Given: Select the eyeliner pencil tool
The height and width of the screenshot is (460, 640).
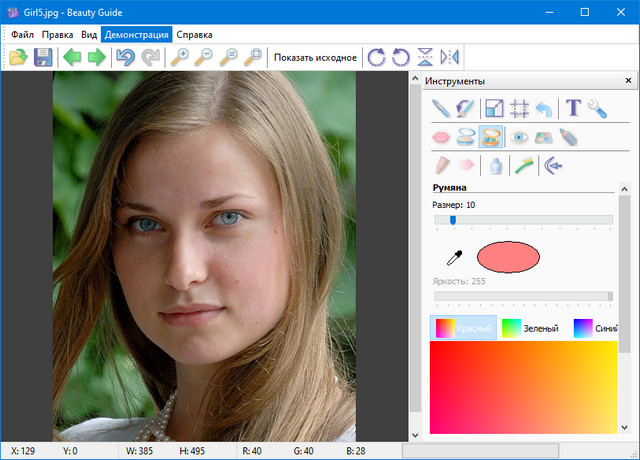Looking at the screenshot, I should (x=569, y=137).
